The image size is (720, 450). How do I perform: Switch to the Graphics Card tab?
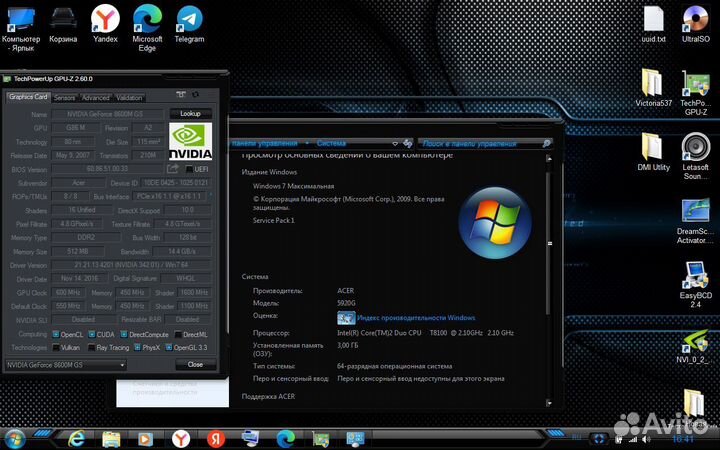28,97
